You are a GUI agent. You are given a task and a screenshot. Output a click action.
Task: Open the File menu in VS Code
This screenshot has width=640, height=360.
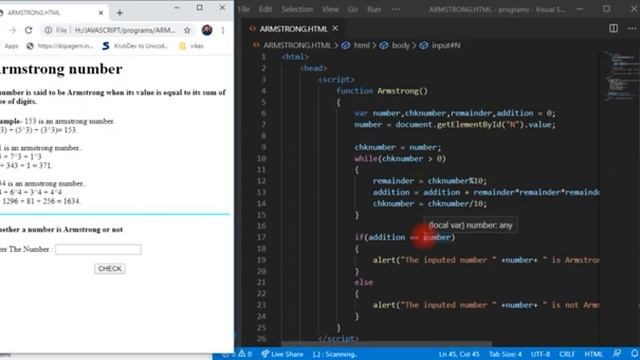244,9
